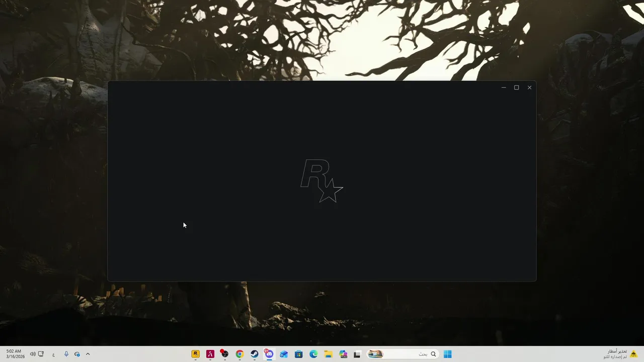The width and height of the screenshot is (644, 362).
Task: Open Discord from the taskbar
Action: pyautogui.click(x=269, y=354)
